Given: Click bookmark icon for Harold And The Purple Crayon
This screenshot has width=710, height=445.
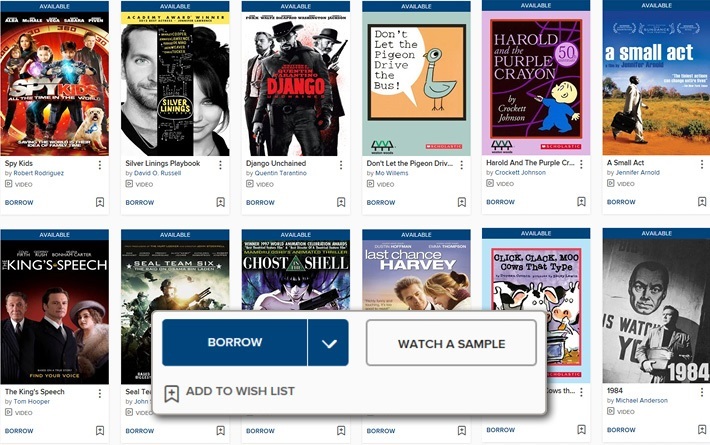Looking at the screenshot, I should coord(582,202).
